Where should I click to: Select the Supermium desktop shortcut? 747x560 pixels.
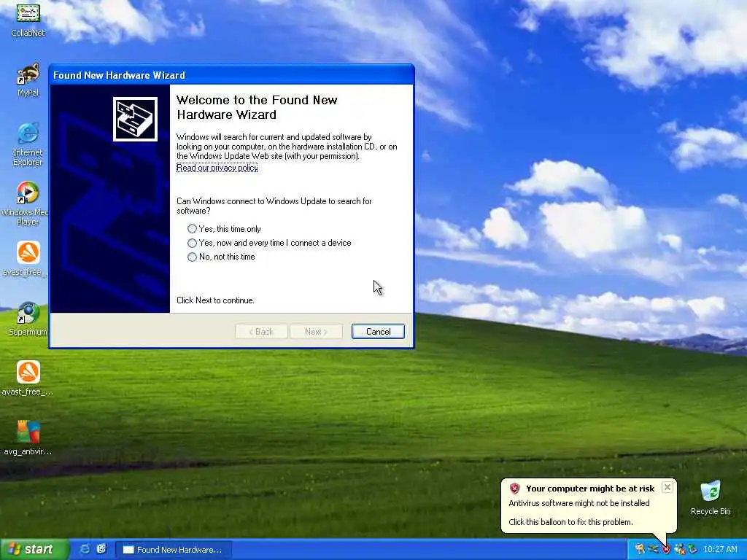tap(28, 319)
